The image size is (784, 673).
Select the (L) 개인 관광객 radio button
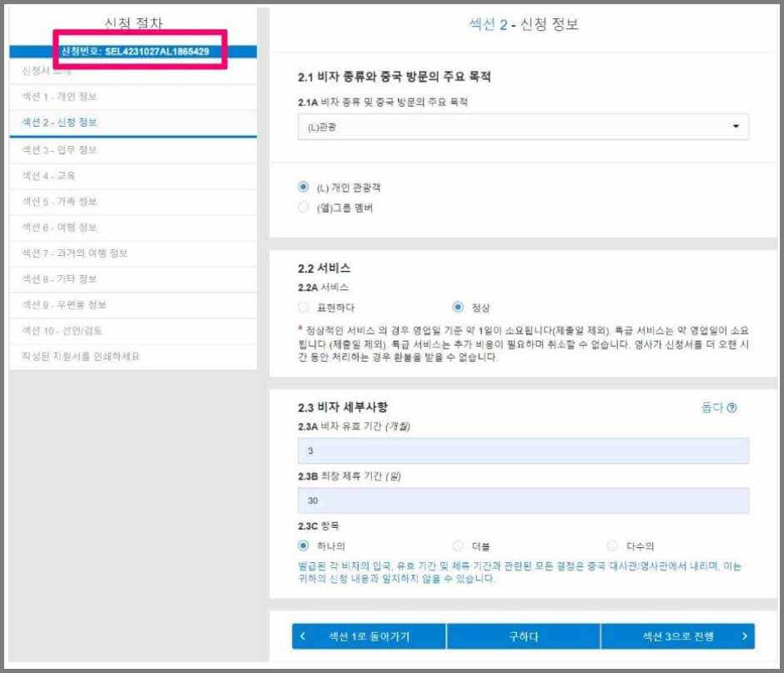302,185
